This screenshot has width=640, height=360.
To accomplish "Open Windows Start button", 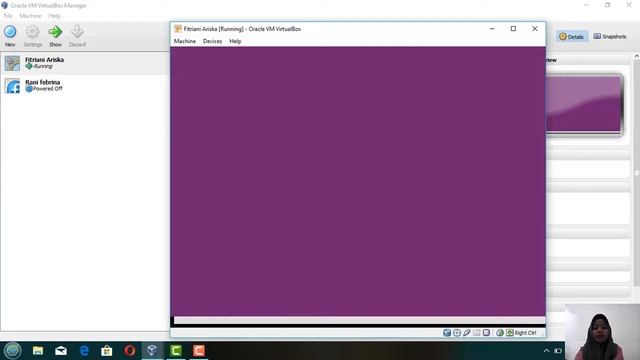I will point(12,351).
